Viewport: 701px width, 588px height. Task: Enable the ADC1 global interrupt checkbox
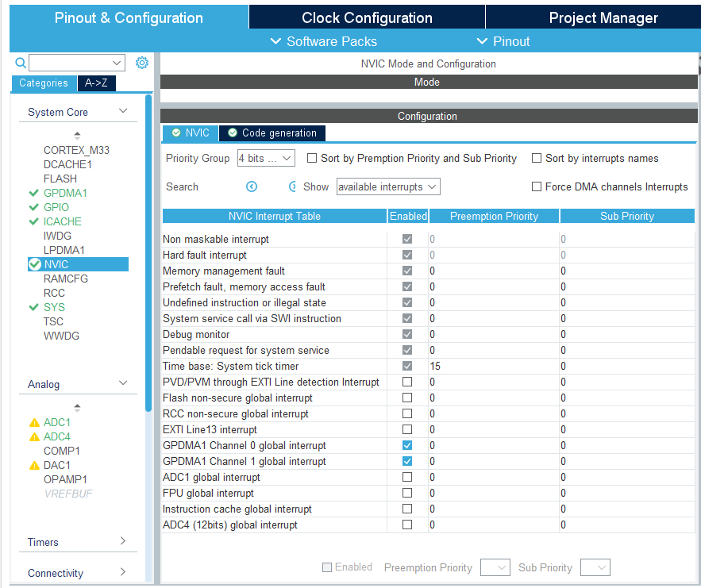point(406,477)
